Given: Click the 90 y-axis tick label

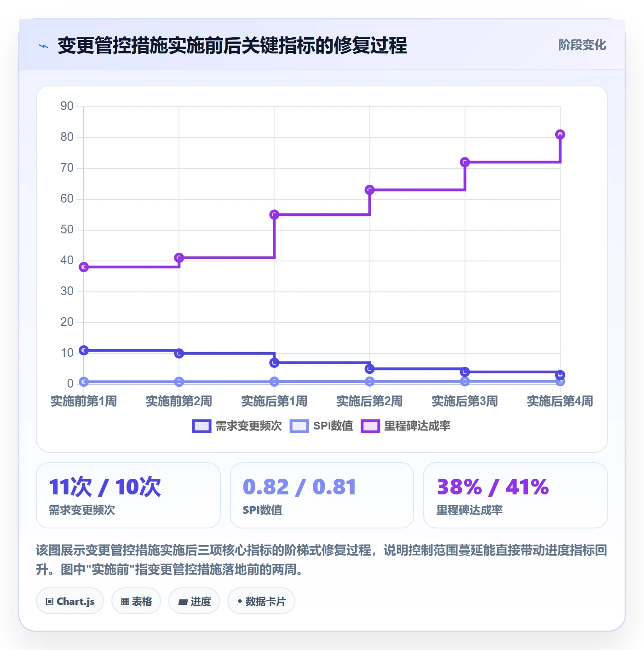Looking at the screenshot, I should coord(67,106).
